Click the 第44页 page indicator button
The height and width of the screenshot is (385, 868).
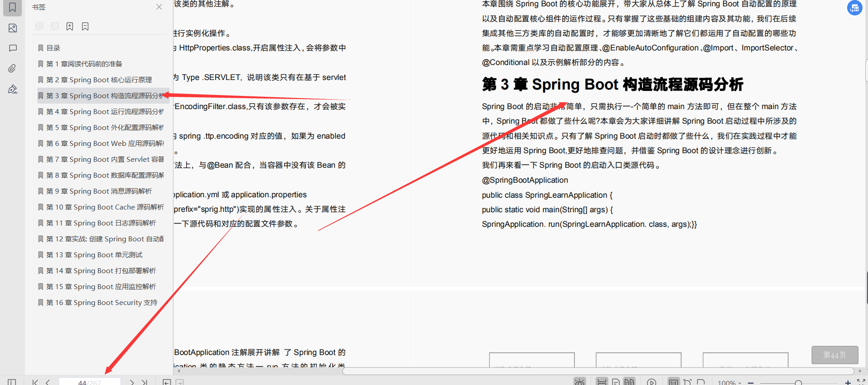(835, 355)
